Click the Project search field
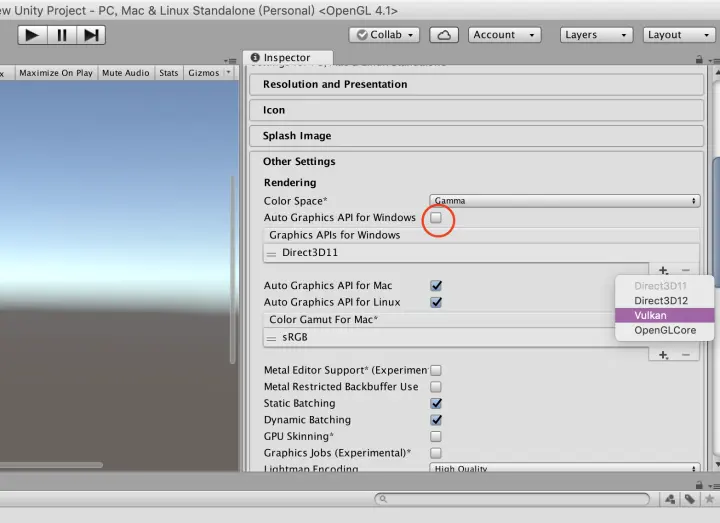This screenshot has height=523, width=720. click(512, 499)
